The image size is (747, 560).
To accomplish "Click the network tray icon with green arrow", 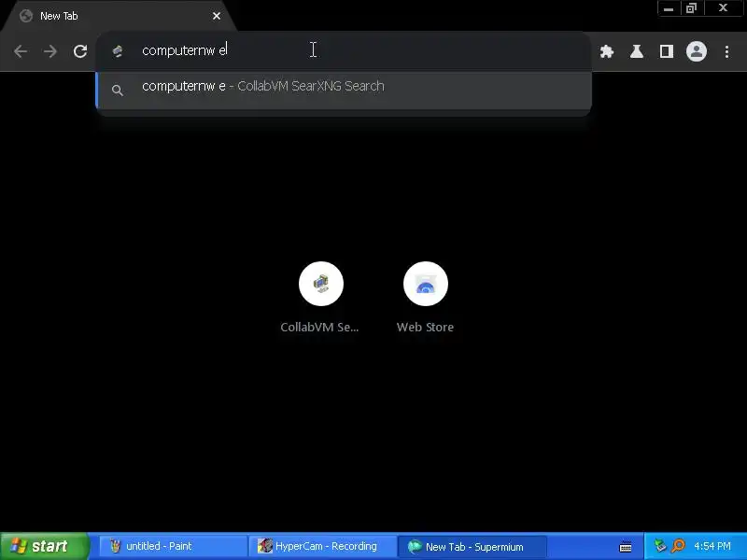I will click(x=660, y=546).
